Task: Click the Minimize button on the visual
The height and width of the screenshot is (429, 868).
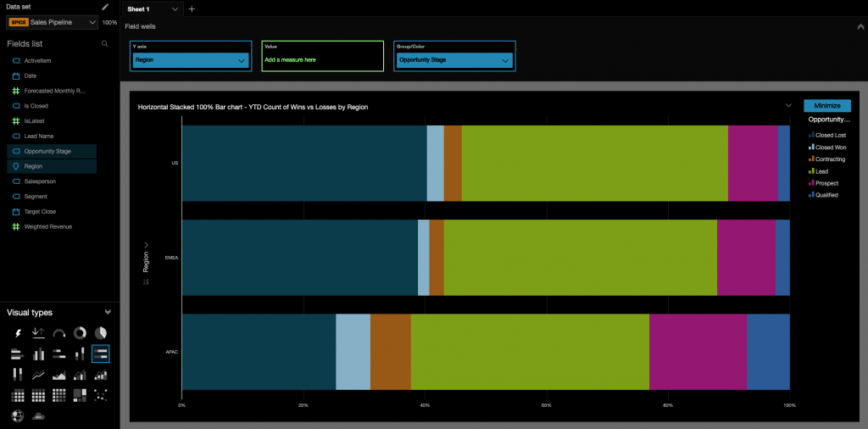Action: click(826, 106)
